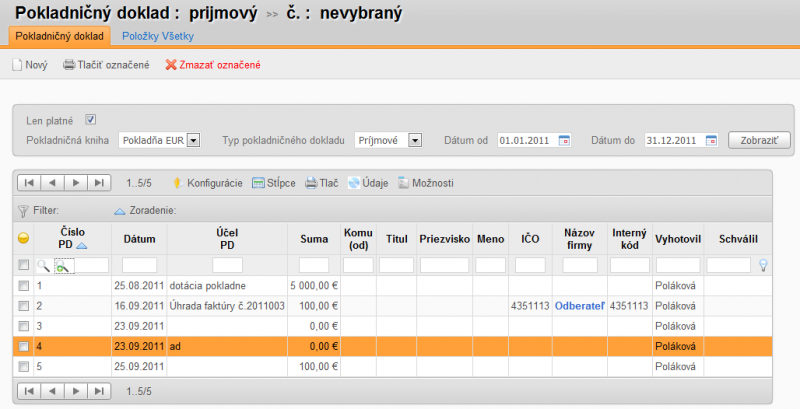Image resolution: width=800 pixels, height=409 pixels.
Task: Click the magnifier search icon in filter row
Action: point(43,265)
